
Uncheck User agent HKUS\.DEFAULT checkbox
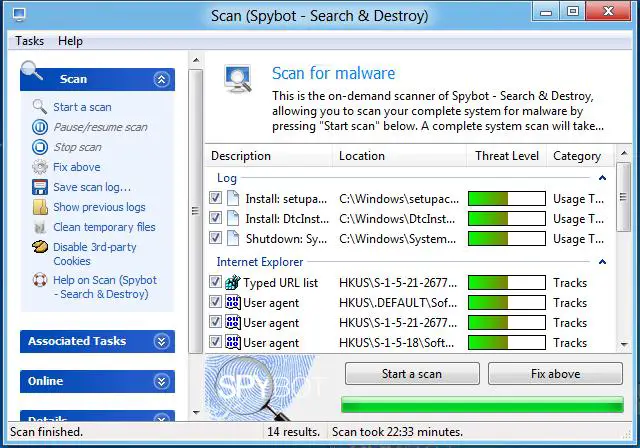pyautogui.click(x=215, y=302)
